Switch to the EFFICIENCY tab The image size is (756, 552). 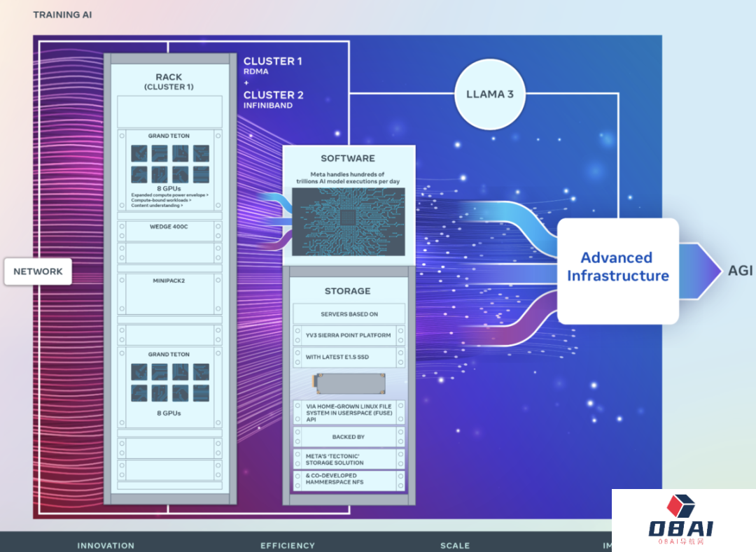coord(288,545)
